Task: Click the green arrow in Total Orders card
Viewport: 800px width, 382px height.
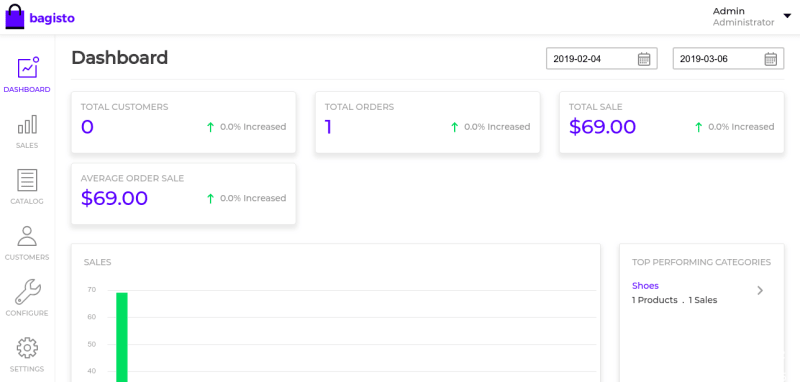Action: (455, 127)
